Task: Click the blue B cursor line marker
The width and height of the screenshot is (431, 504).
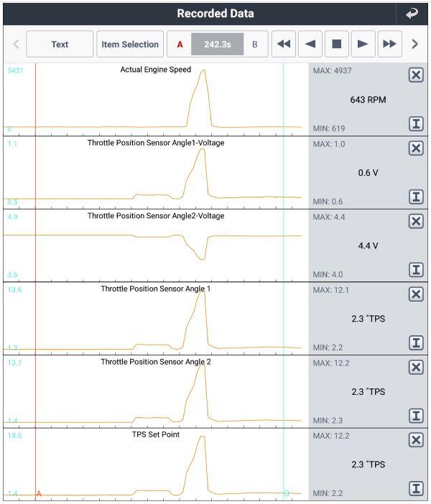Action: [x=286, y=493]
